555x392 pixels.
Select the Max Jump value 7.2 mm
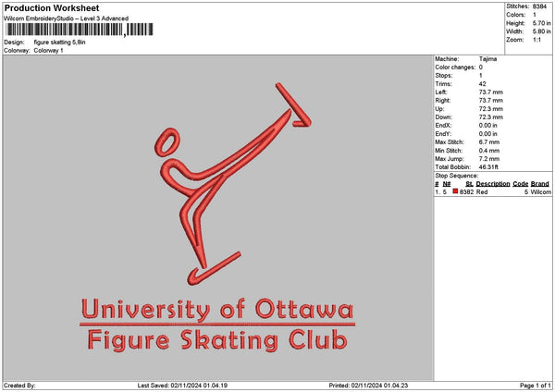(489, 159)
